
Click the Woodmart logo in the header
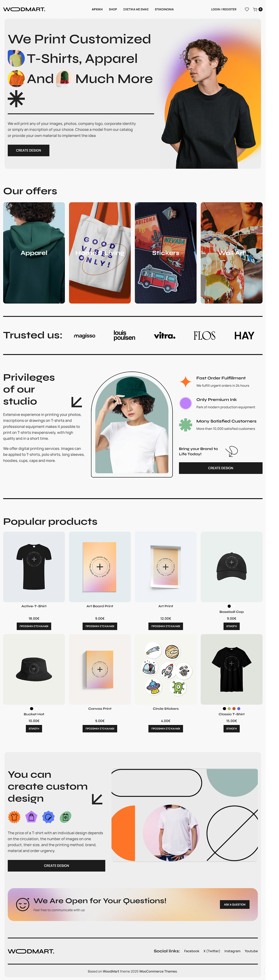tap(24, 9)
